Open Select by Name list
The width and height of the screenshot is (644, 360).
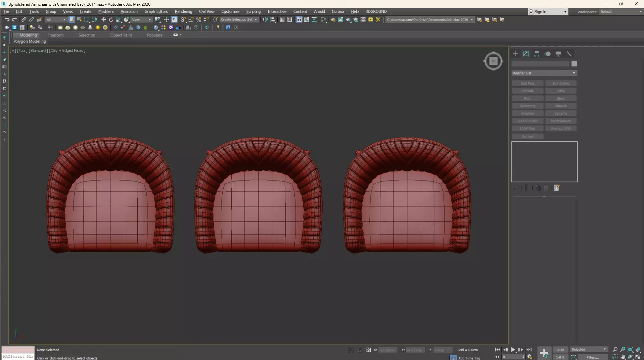point(79,19)
